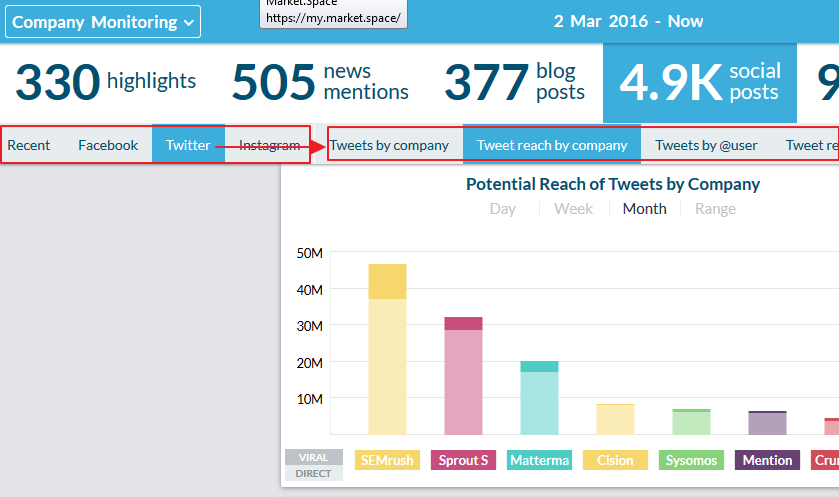Toggle the Cision legend swatch
The height and width of the screenshot is (497, 839).
(615, 460)
